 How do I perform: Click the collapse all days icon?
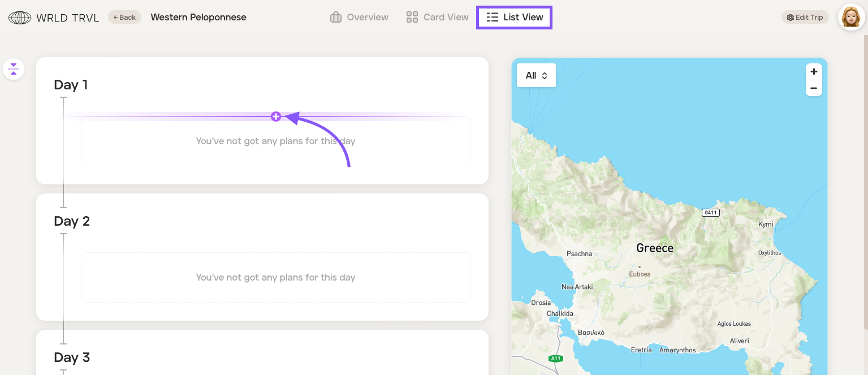[x=14, y=70]
